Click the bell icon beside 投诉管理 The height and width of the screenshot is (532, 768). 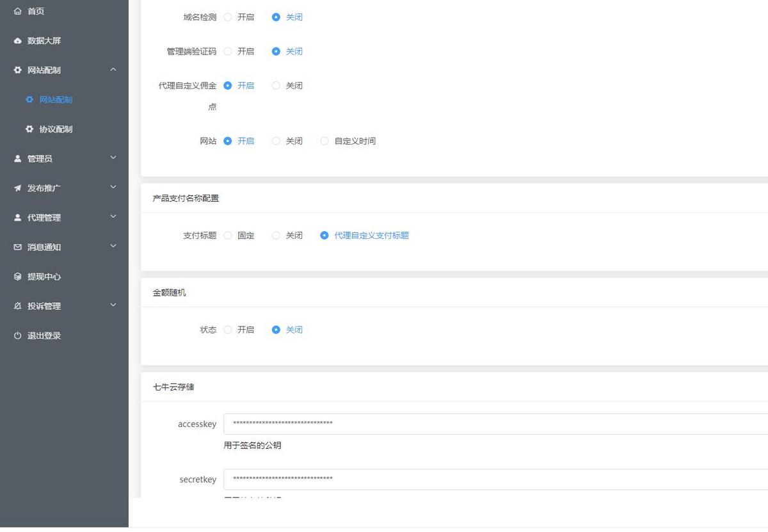(x=17, y=306)
